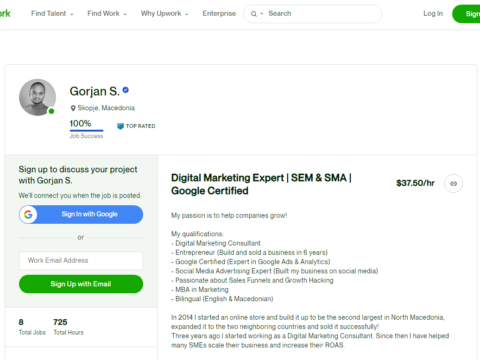Viewport: 480px width, 360px height.
Task: Expand the Why Upwork menu
Action: tap(165, 14)
